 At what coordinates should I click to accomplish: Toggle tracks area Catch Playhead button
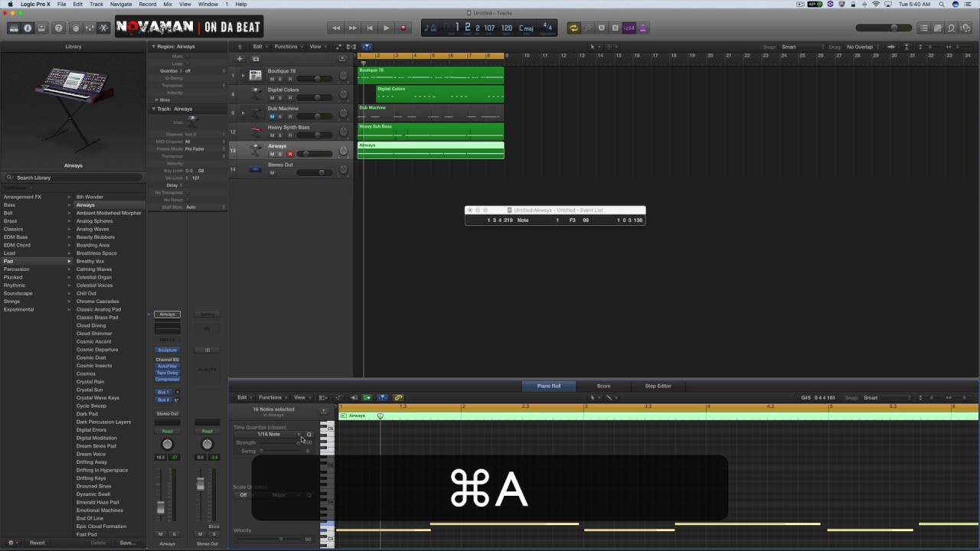pyautogui.click(x=367, y=47)
